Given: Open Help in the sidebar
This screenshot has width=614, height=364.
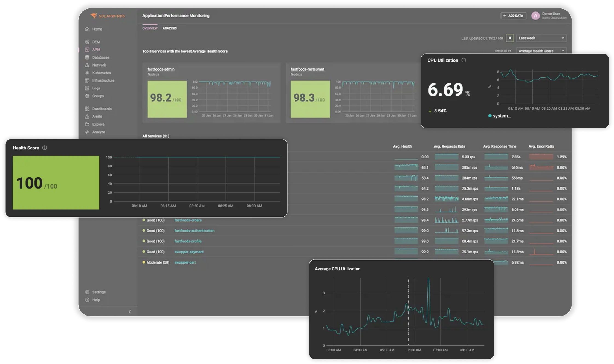Looking at the screenshot, I should click(92, 300).
